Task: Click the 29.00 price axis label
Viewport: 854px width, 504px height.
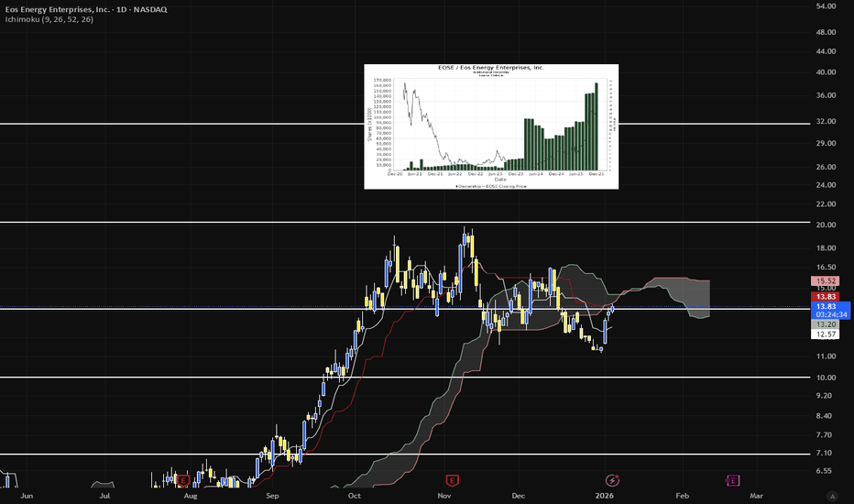Action: point(825,143)
